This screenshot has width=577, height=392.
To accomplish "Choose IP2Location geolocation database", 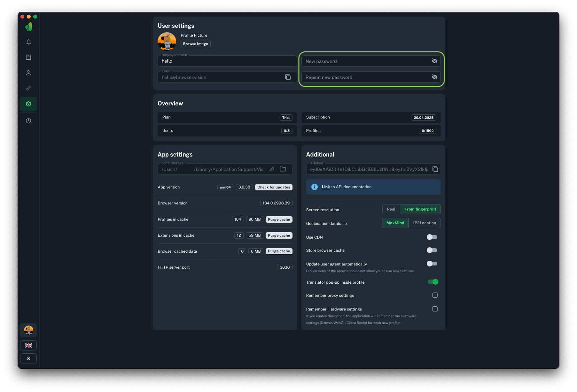I will [424, 223].
